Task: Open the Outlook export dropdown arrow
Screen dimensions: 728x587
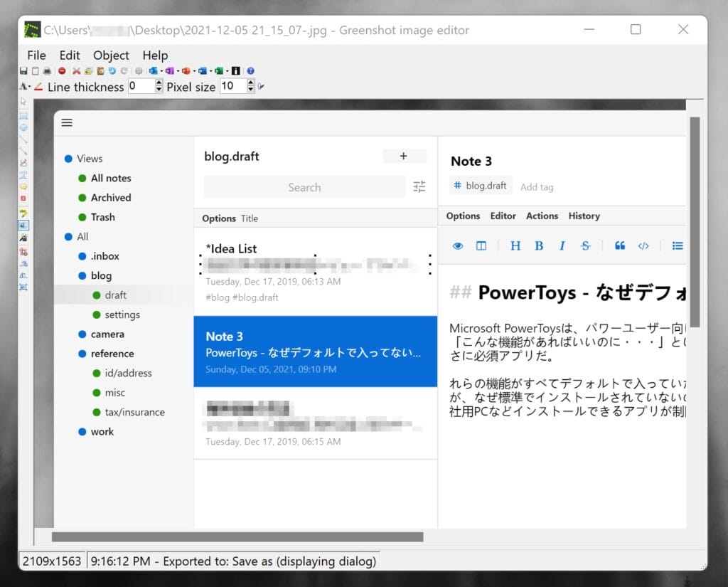Action: coord(161,71)
